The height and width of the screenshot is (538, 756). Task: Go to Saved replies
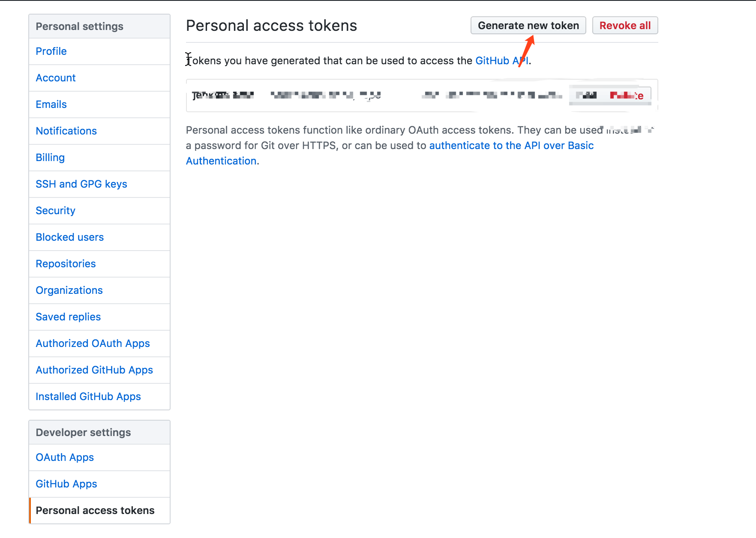[x=68, y=317]
